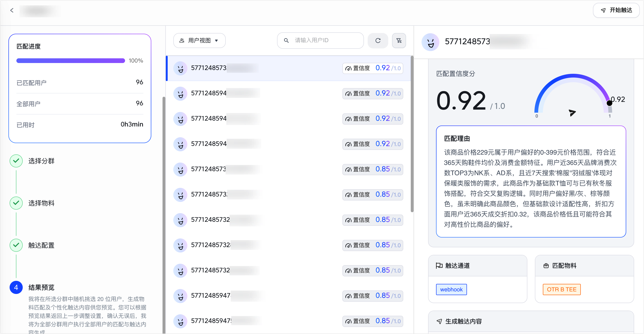644x334 pixels.
Task: Click the 已匹配用户 label
Action: 32,83
